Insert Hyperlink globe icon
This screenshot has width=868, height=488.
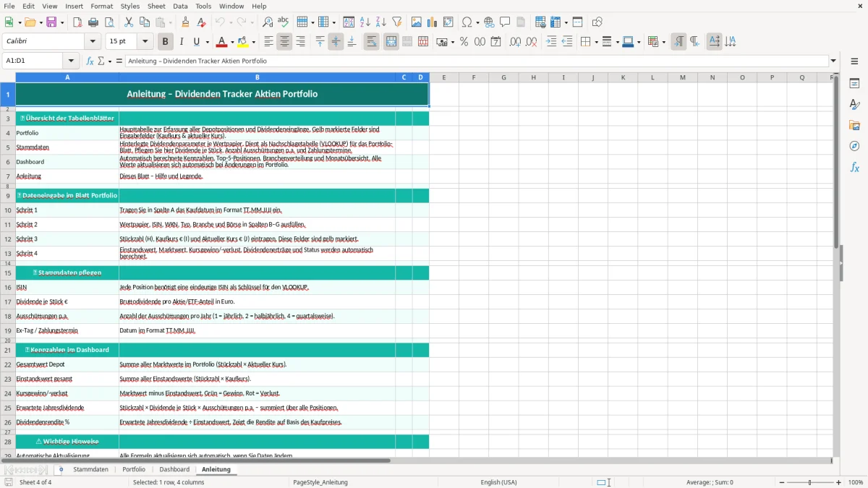click(x=490, y=22)
